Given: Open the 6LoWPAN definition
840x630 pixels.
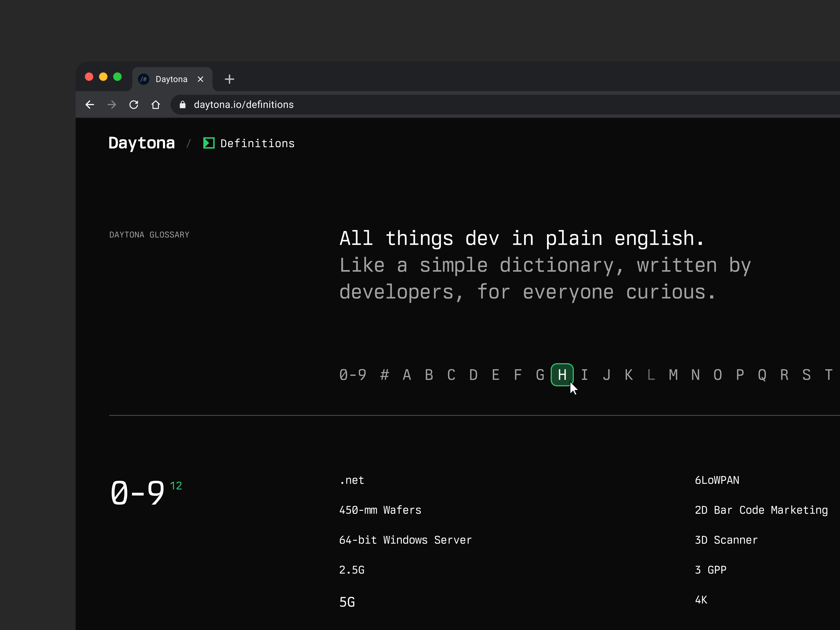Looking at the screenshot, I should pos(717,480).
